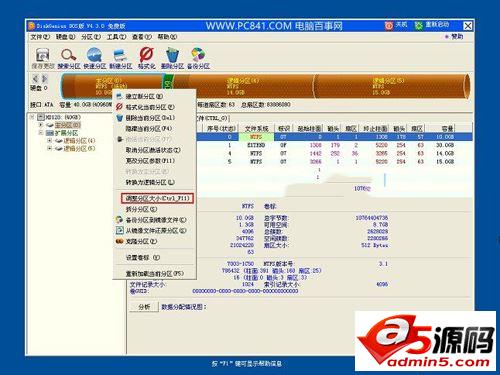This screenshot has height=375, width=500.
Task: Open the 硬盘 disk menu
Action: [65, 37]
